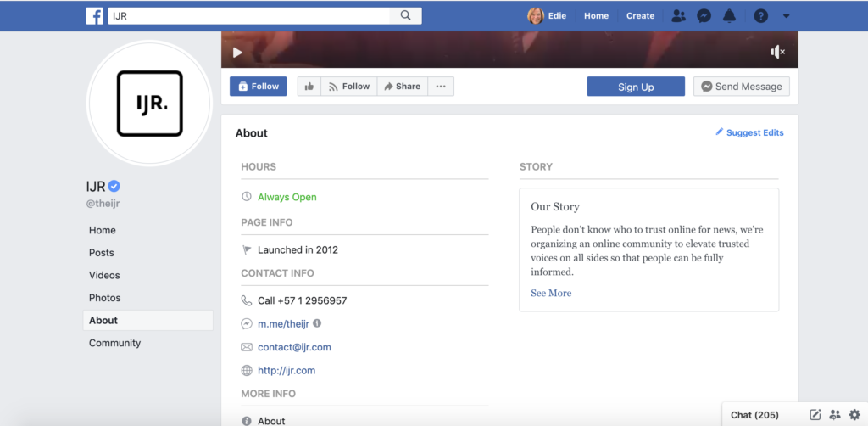Open the Facebook logo home icon

[95, 15]
